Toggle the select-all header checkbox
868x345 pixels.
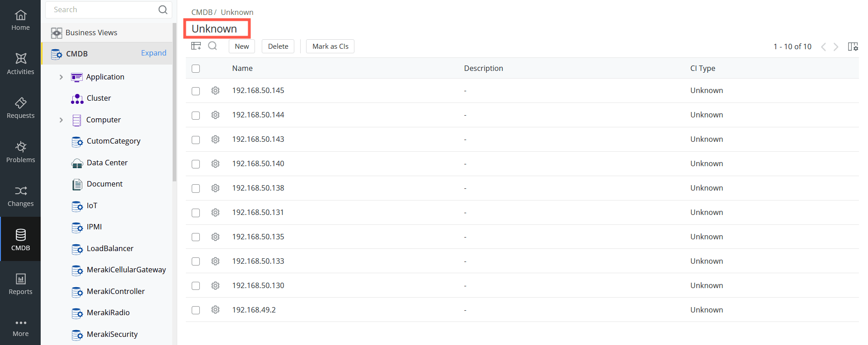pyautogui.click(x=196, y=69)
